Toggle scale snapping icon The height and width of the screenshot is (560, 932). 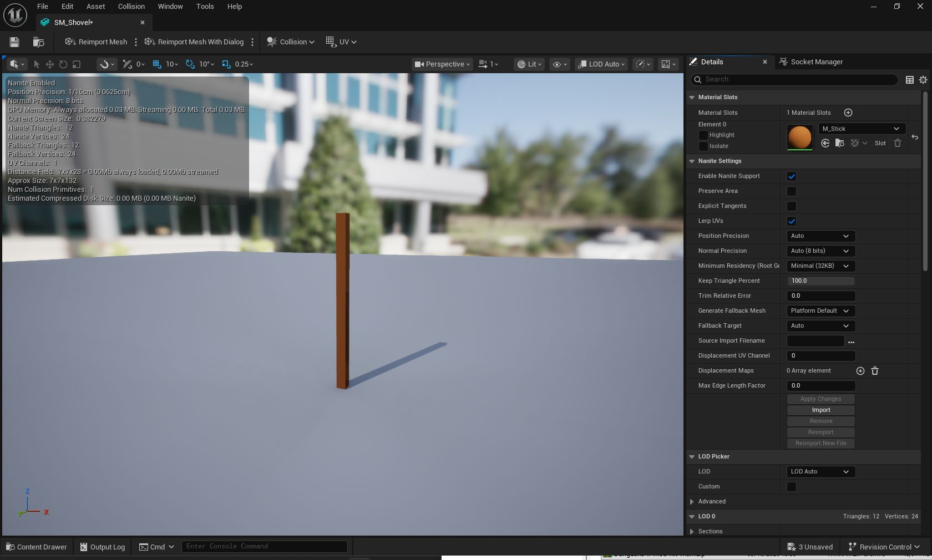point(226,64)
